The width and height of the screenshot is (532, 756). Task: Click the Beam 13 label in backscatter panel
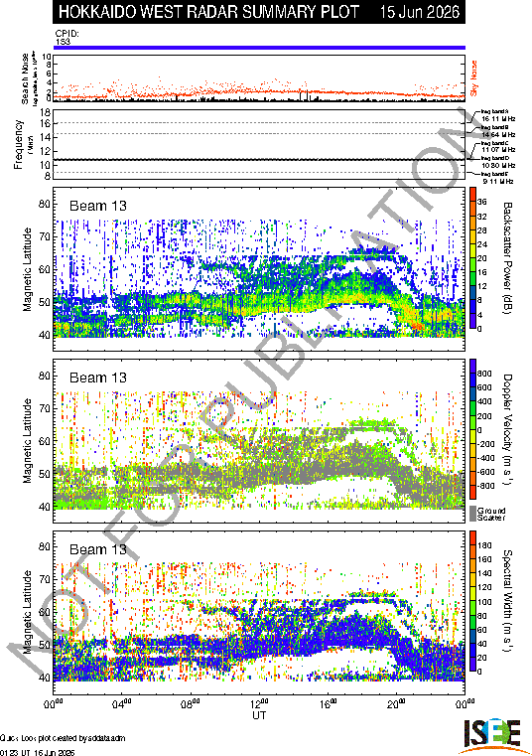[98, 206]
